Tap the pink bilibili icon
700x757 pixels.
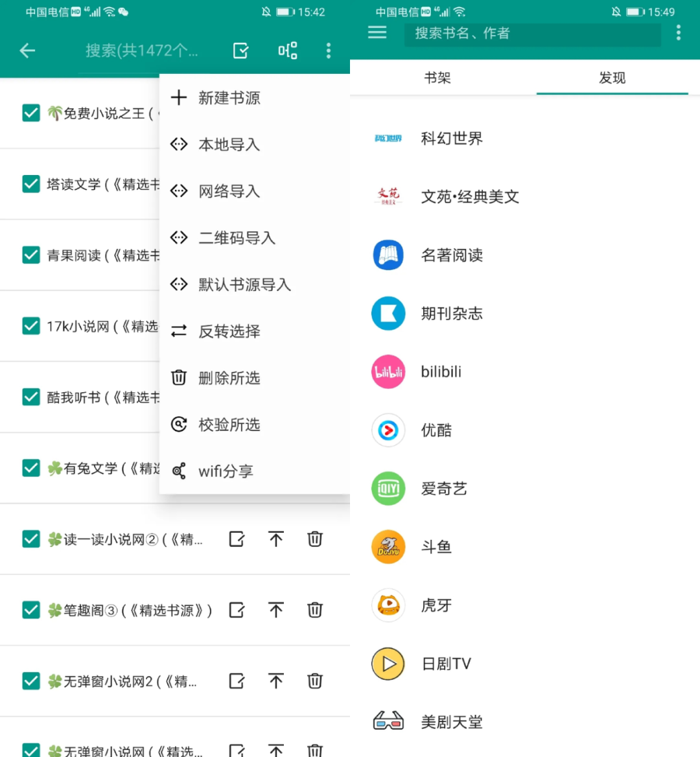[x=388, y=372]
